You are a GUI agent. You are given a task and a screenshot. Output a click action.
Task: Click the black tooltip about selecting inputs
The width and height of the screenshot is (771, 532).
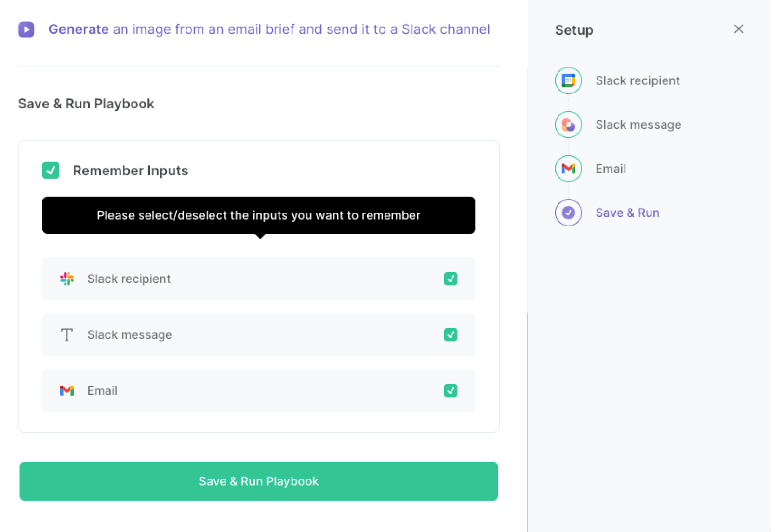coord(258,215)
